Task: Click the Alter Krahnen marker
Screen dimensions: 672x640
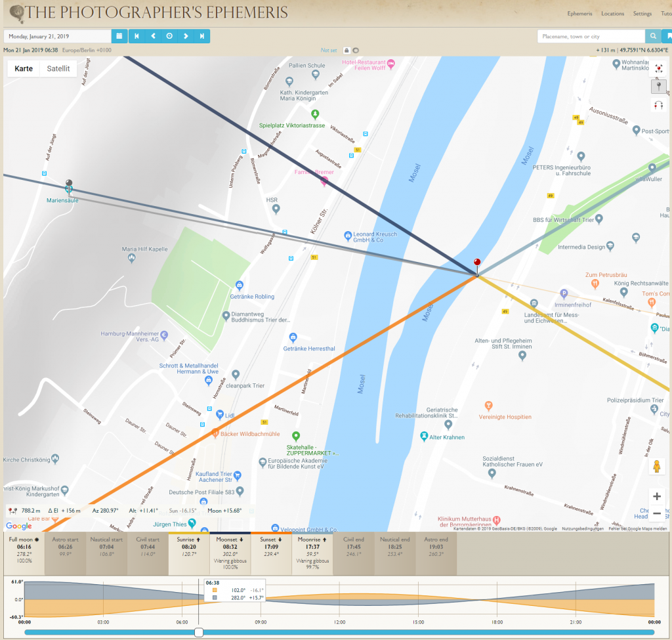Action: point(424,437)
